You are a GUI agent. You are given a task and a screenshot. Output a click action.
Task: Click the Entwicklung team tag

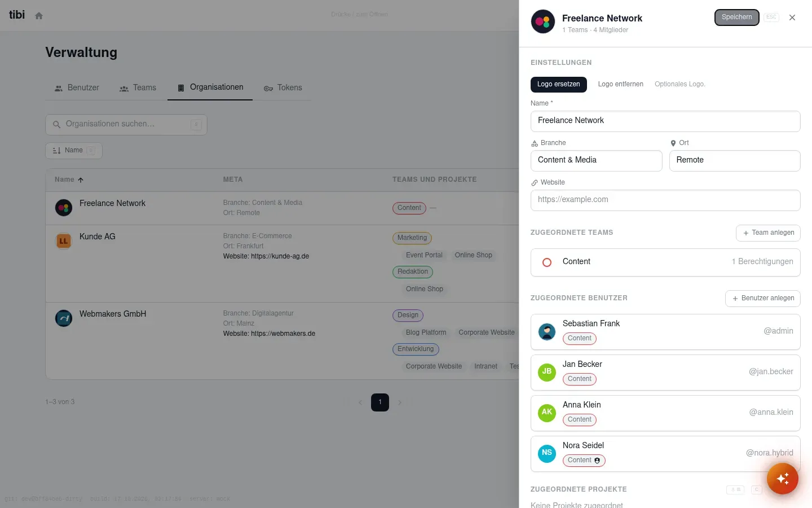pyautogui.click(x=416, y=349)
